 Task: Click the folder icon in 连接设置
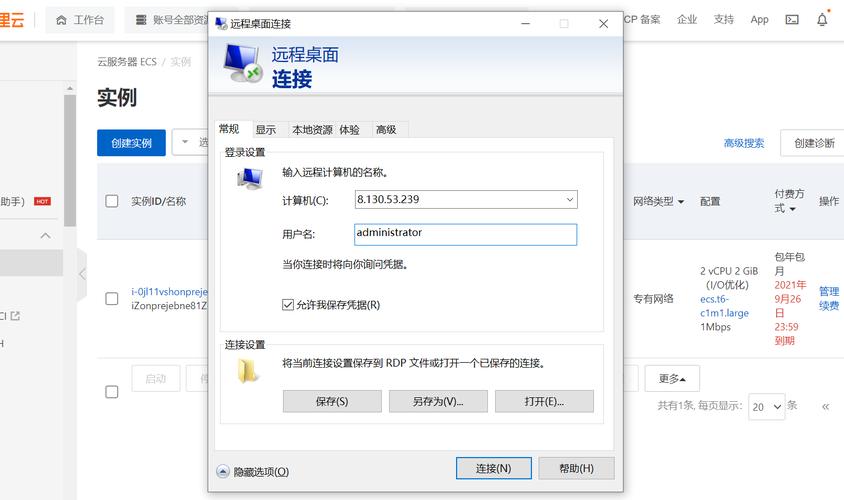click(x=247, y=370)
